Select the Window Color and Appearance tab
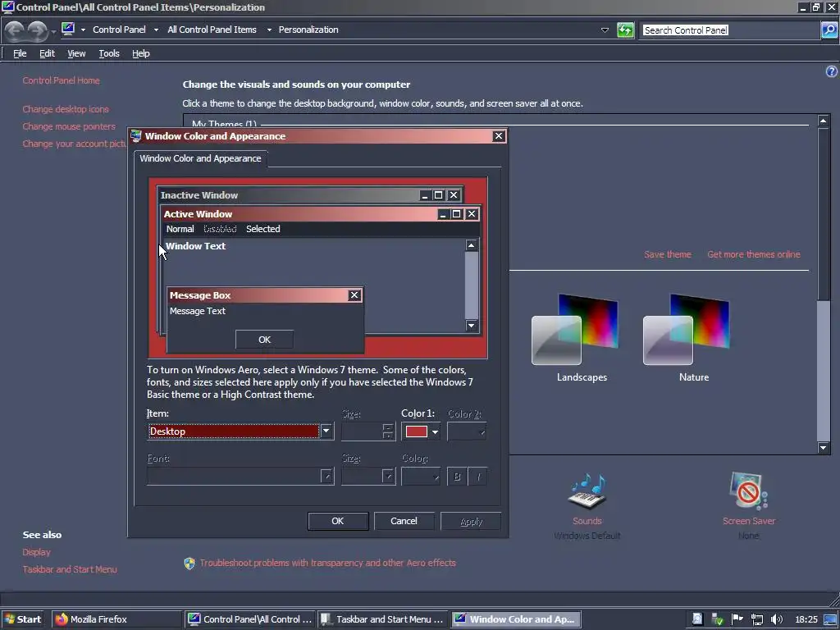Image resolution: width=840 pixels, height=630 pixels. pos(200,158)
